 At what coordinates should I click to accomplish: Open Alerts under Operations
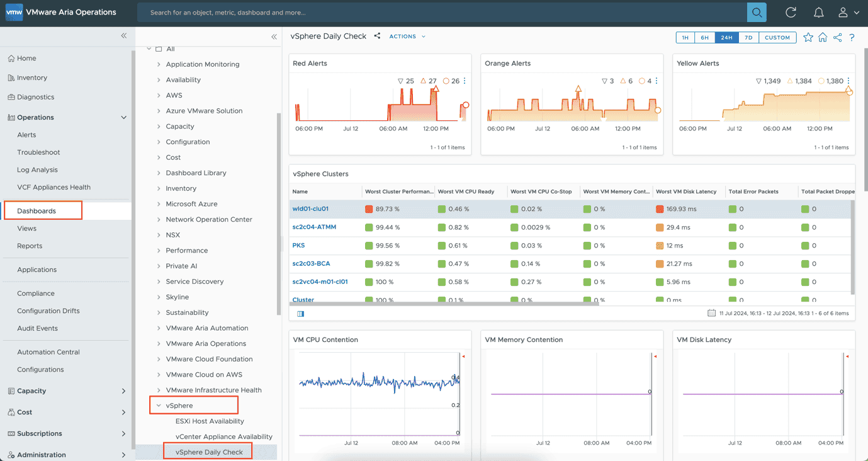click(x=26, y=135)
